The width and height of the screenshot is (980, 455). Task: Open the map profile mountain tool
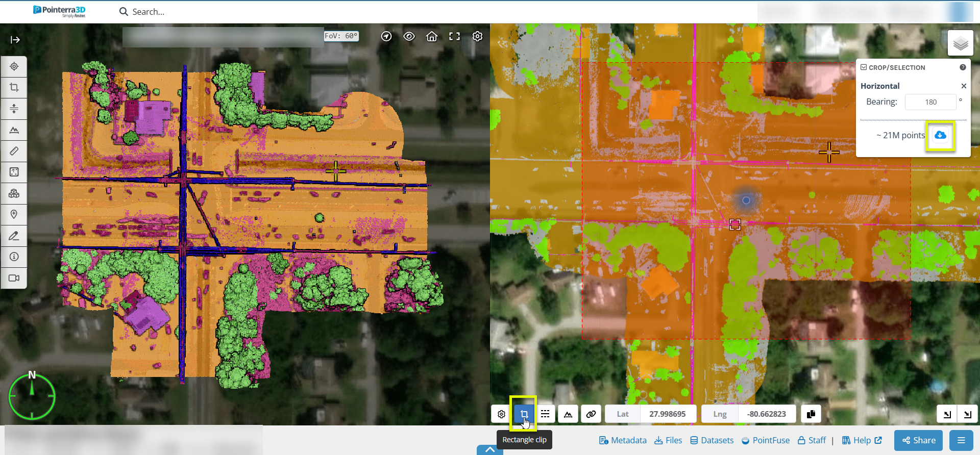tap(568, 414)
